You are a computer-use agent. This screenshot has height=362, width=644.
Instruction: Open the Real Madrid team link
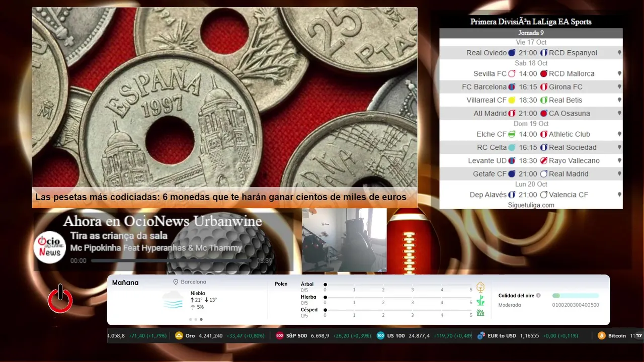tap(569, 174)
